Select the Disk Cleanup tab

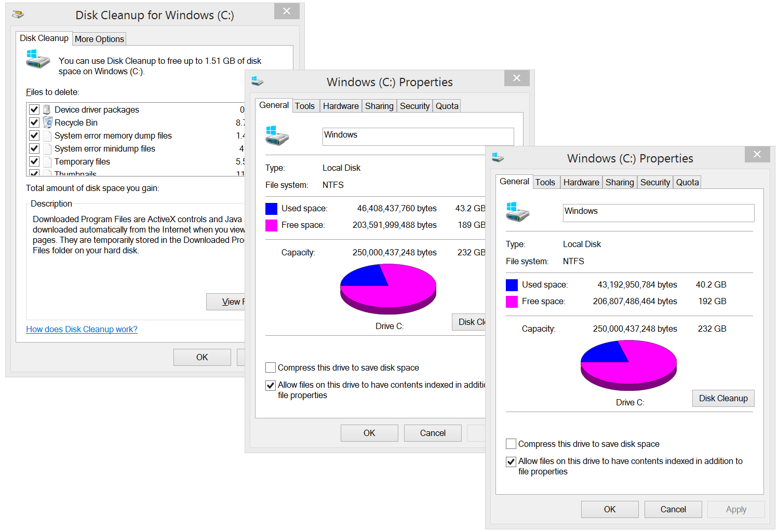click(x=44, y=38)
